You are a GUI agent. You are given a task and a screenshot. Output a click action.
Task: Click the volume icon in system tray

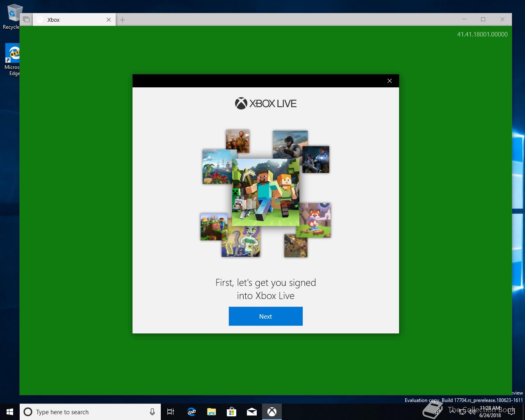pyautogui.click(x=472, y=412)
